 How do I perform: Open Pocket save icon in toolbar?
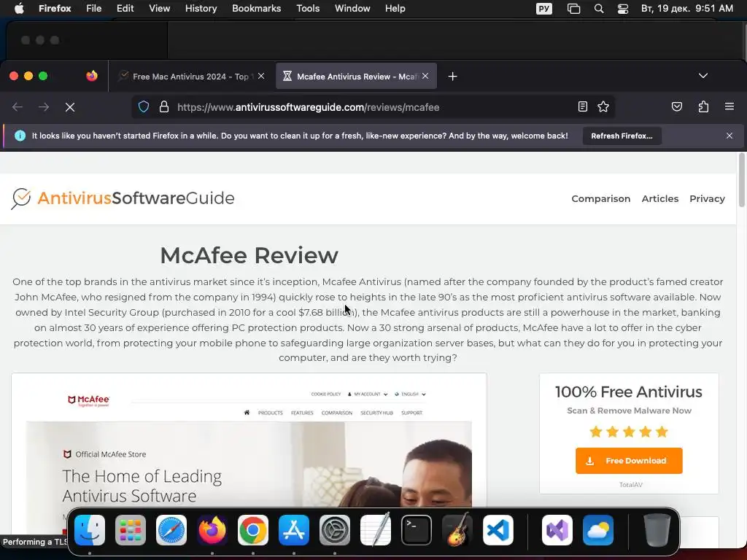[676, 106]
